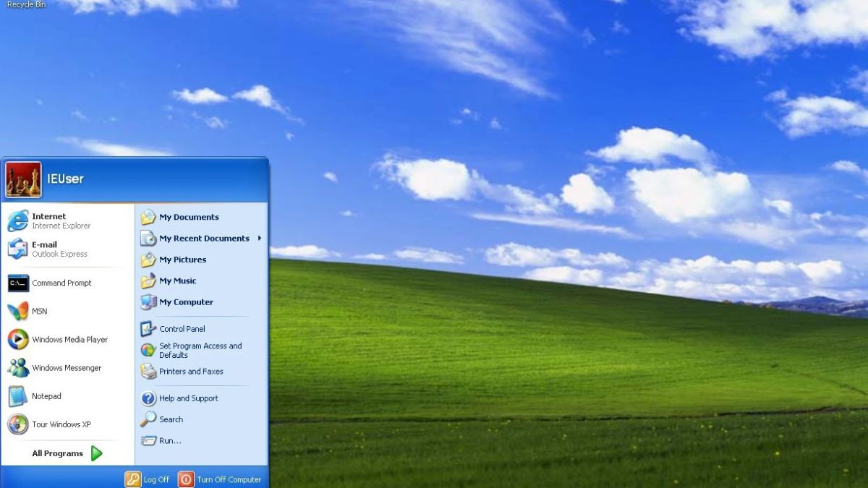This screenshot has width=868, height=488.
Task: Click the Help and Support text
Action: click(189, 398)
